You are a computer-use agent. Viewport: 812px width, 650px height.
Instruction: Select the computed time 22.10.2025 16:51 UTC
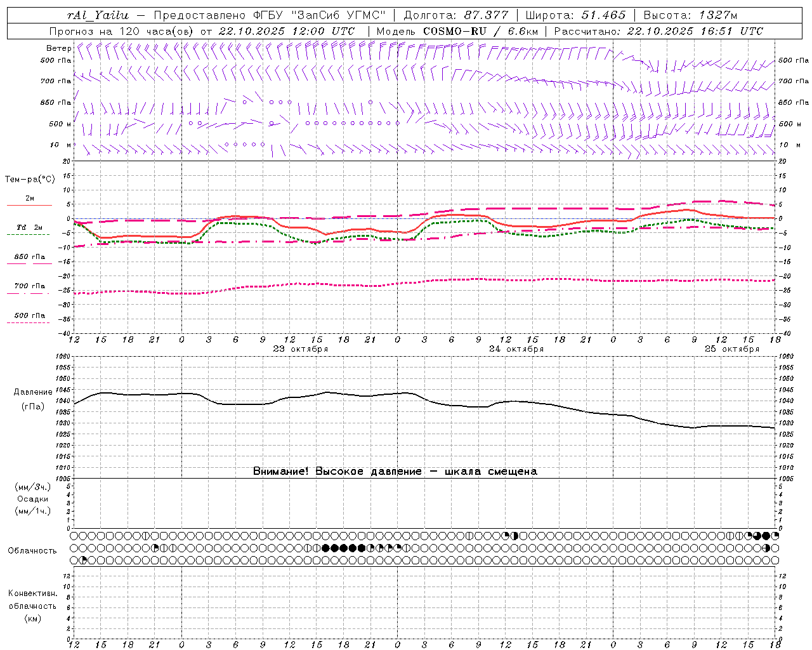point(695,31)
